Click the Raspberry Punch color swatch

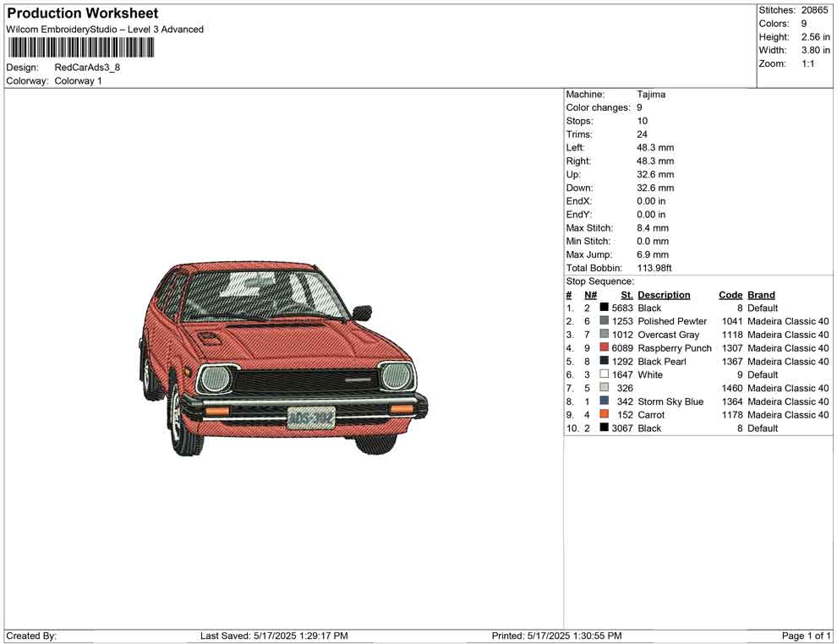(604, 348)
